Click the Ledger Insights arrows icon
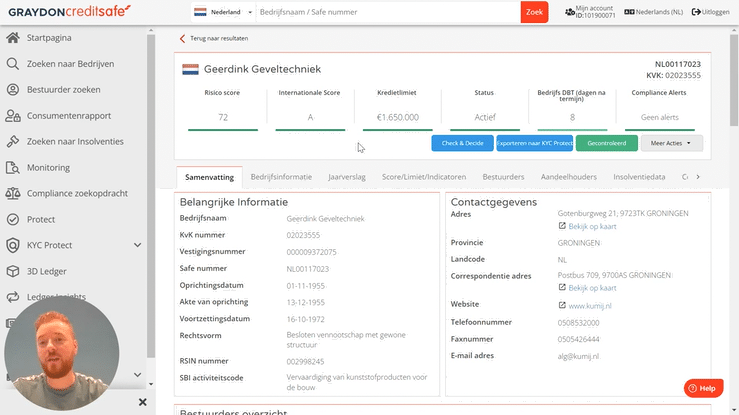Viewport: 739px width, 415px height. click(x=13, y=297)
